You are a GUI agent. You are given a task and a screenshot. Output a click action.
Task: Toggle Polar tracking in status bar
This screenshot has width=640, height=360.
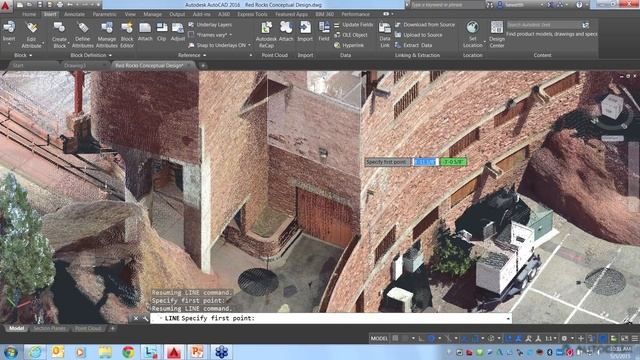tap(431, 338)
